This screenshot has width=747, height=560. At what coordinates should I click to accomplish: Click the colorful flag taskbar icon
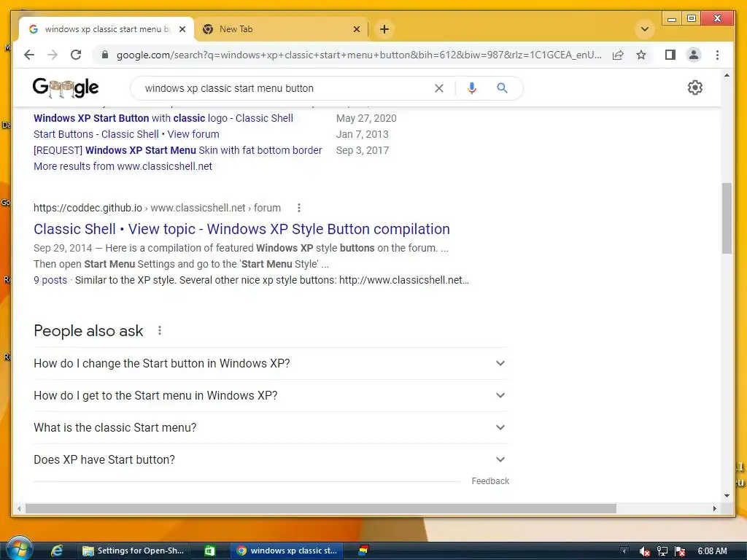coord(364,551)
